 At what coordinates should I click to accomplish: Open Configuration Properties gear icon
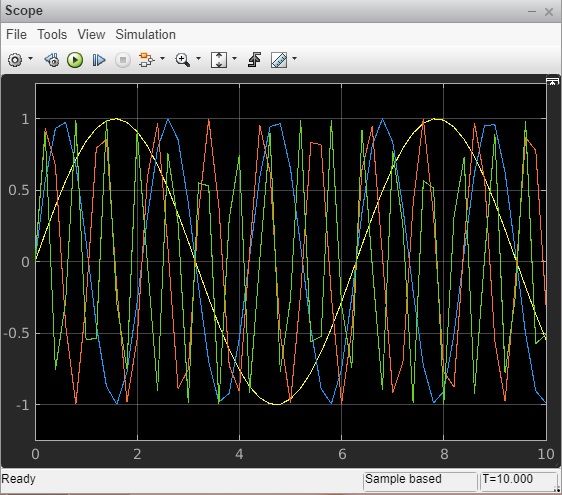coord(15,60)
